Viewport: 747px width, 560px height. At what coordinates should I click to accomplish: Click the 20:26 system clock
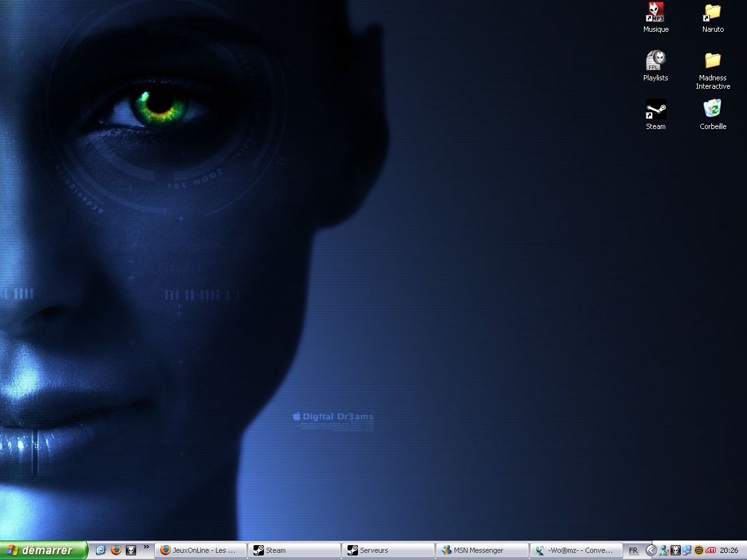point(729,550)
